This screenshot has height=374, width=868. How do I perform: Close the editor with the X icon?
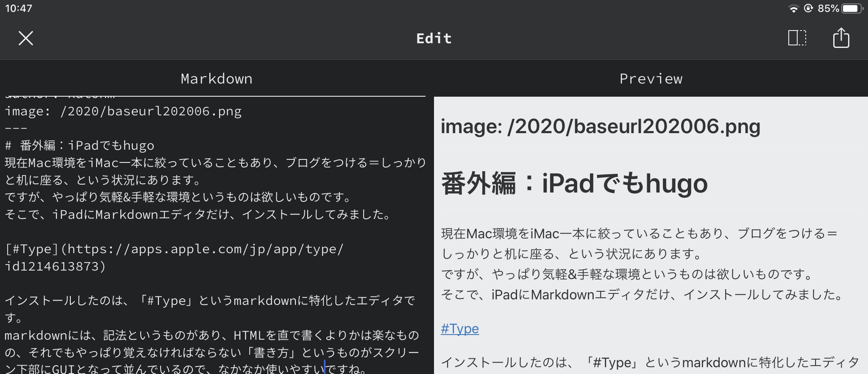point(26,38)
